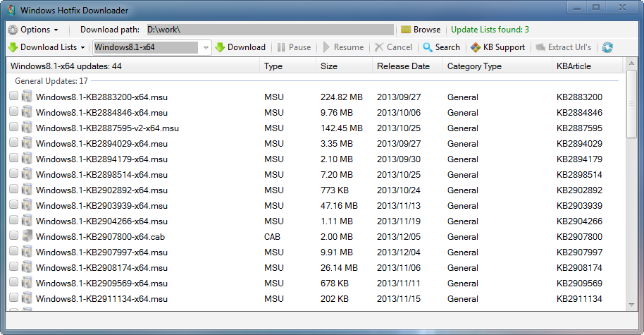Click the file icon for KB2898514 update
Screen dimensions: 644x335
[x=27, y=174]
